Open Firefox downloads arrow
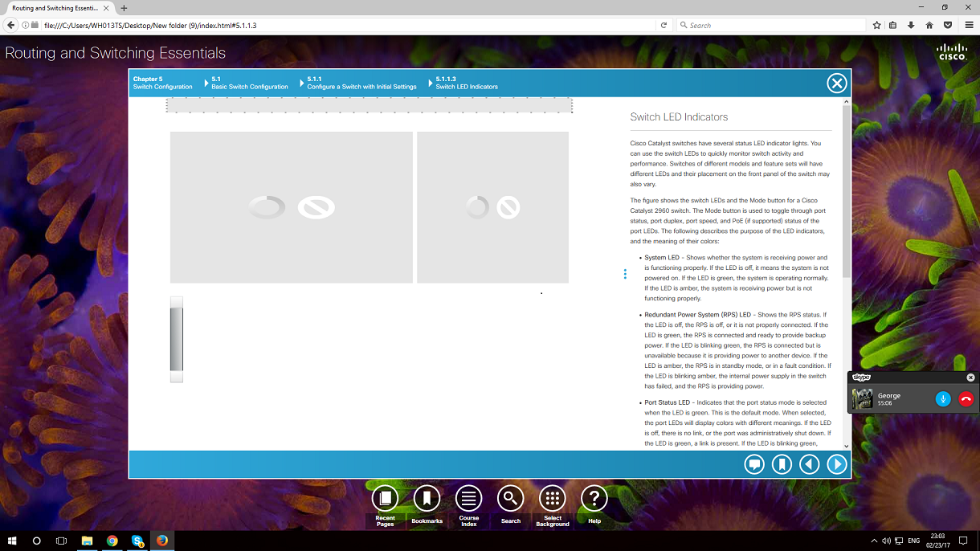 click(911, 25)
